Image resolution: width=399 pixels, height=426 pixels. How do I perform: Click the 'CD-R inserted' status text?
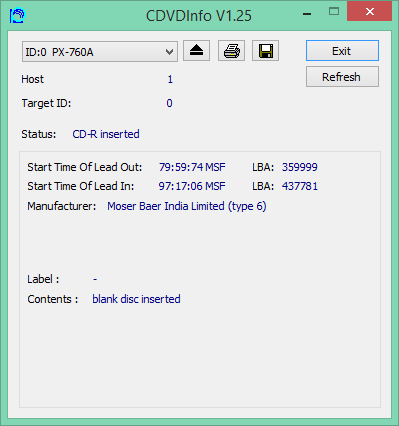click(x=106, y=134)
